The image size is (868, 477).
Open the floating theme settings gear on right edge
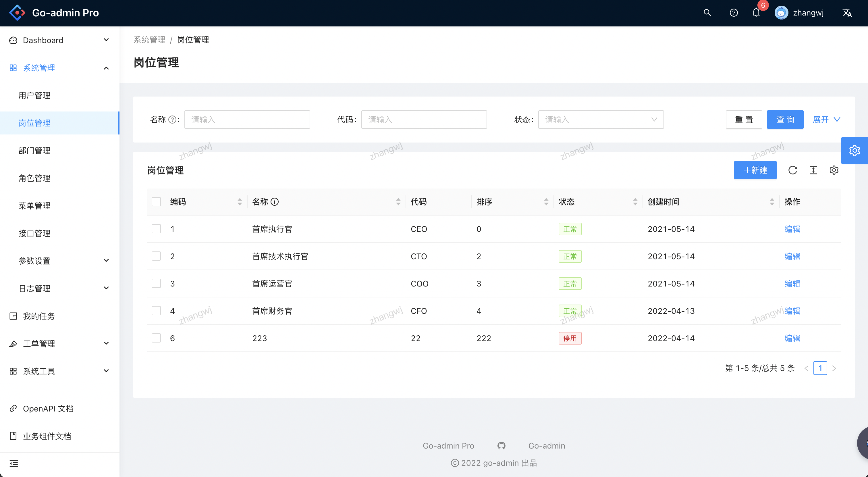point(855,150)
